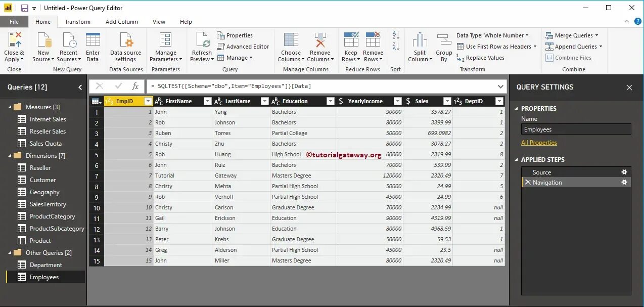The width and height of the screenshot is (644, 307).
Task: Click the Group By icon
Action: pyautogui.click(x=444, y=40)
